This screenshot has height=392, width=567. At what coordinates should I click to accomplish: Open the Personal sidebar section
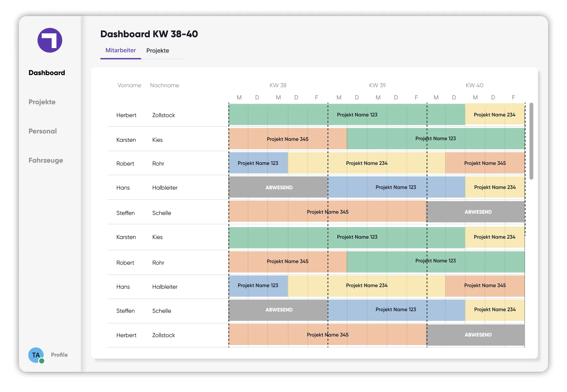(x=43, y=131)
